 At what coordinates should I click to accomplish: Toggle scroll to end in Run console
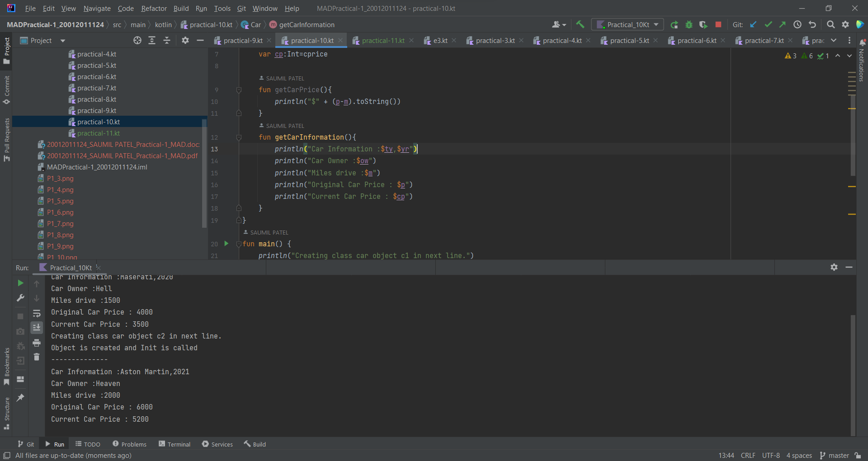[x=37, y=327]
